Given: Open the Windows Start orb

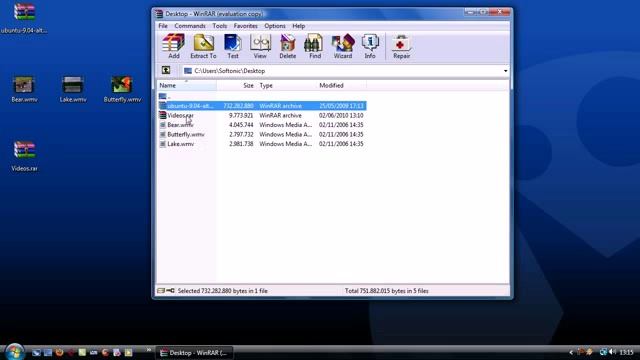Looking at the screenshot, I should pyautogui.click(x=14, y=352).
